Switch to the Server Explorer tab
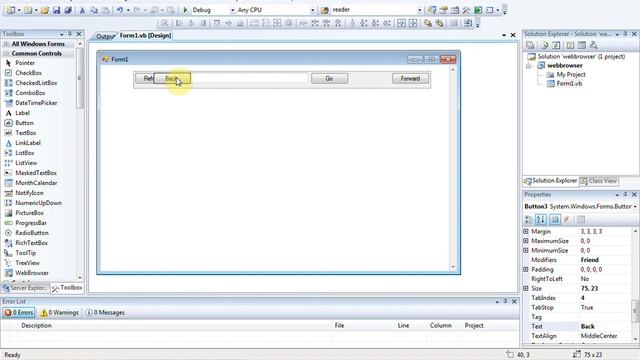Image resolution: width=640 pixels, height=360 pixels. pos(24,288)
